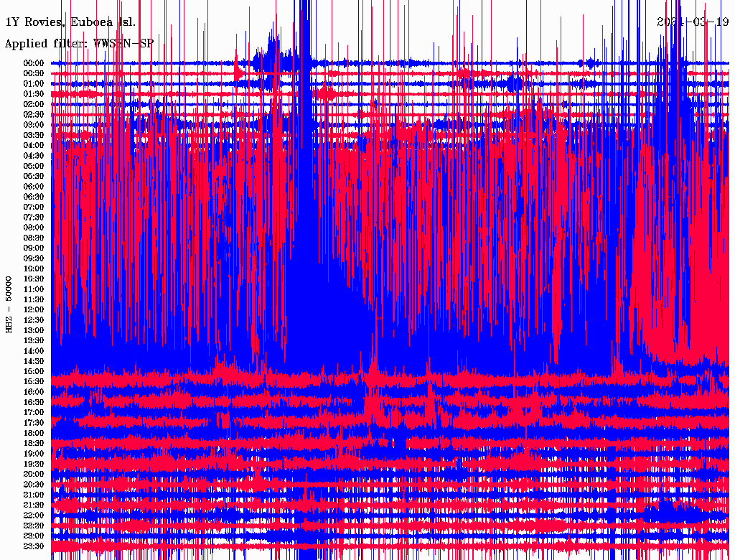
Task: Click the 12:00 time row label
Action: coord(34,309)
